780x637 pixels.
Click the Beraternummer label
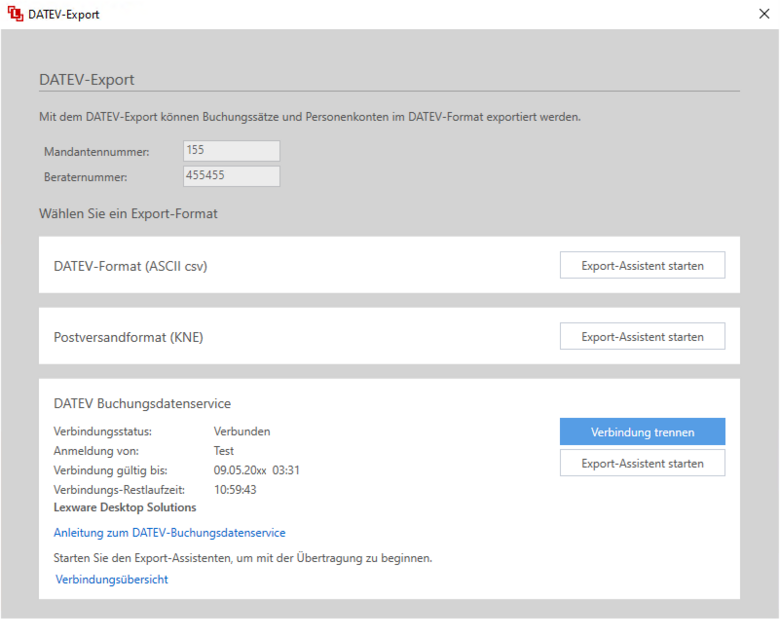(x=86, y=177)
